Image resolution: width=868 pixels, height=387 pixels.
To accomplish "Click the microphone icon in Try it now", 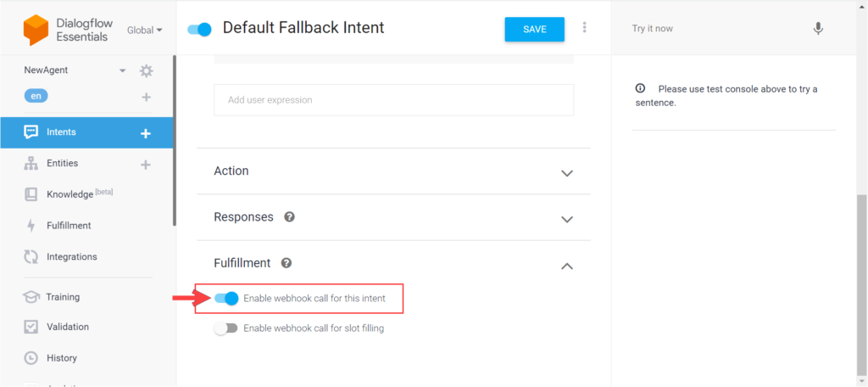I will pyautogui.click(x=818, y=29).
